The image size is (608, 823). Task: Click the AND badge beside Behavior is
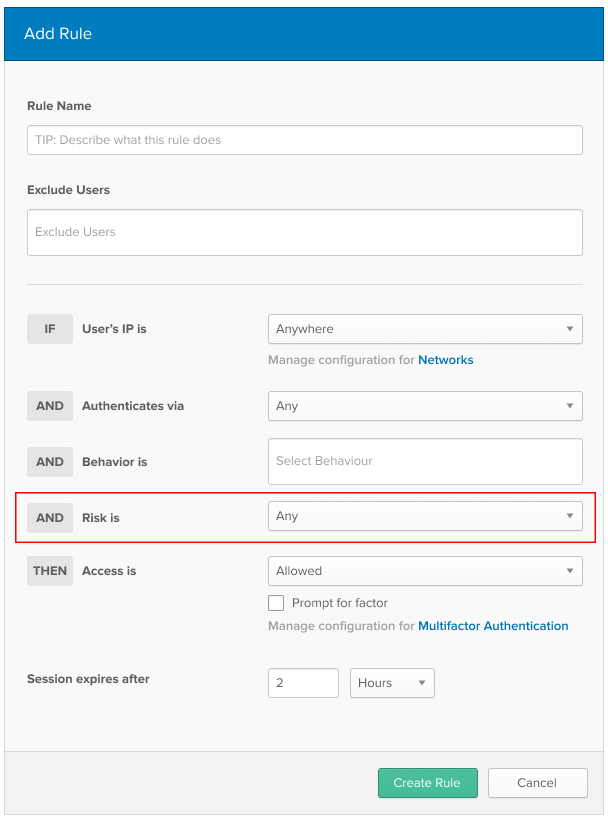click(50, 462)
